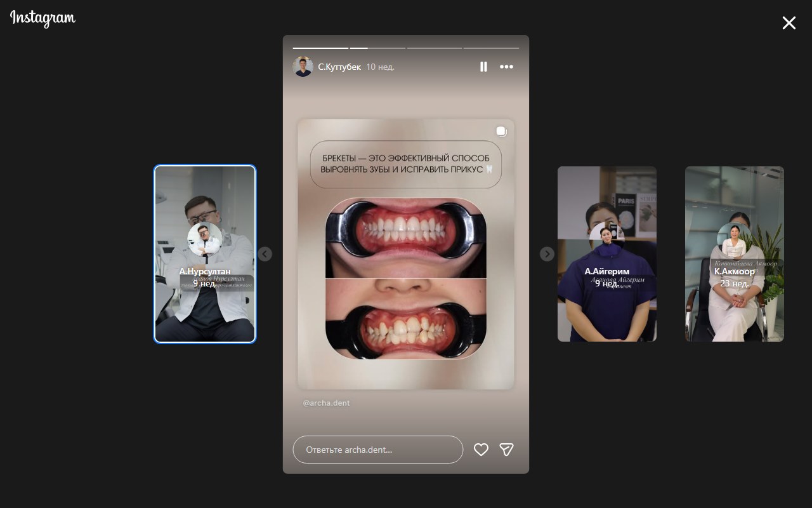This screenshot has width=812, height=508.
Task: Click the multi-image carousel icon on post
Action: pyautogui.click(x=501, y=131)
